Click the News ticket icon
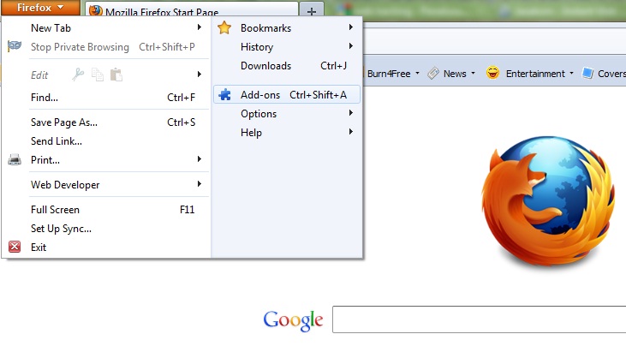Screen dimensions: 626x364 (433, 74)
